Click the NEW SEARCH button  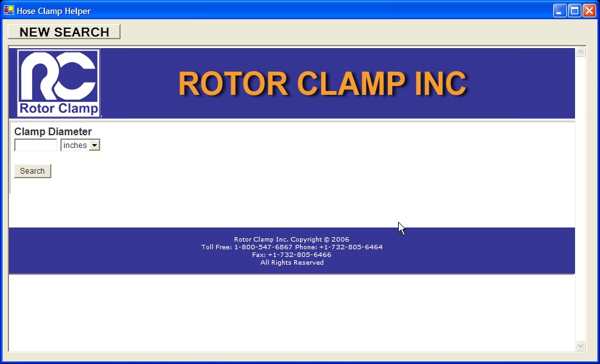[64, 32]
